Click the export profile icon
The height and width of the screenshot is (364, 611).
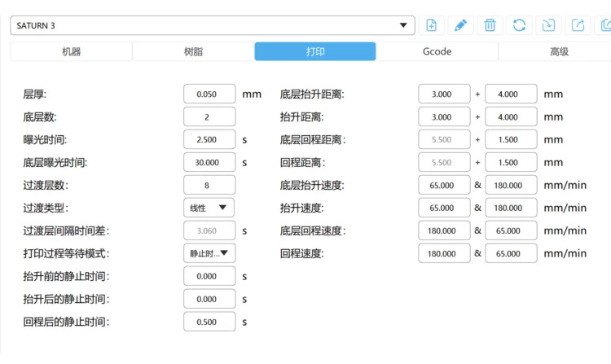pos(578,25)
